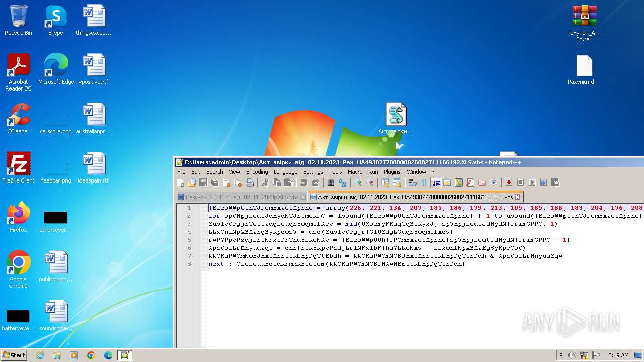Screen dimensions: 644x362
Task: Click the Paste toolbar icon
Action: 288,183
